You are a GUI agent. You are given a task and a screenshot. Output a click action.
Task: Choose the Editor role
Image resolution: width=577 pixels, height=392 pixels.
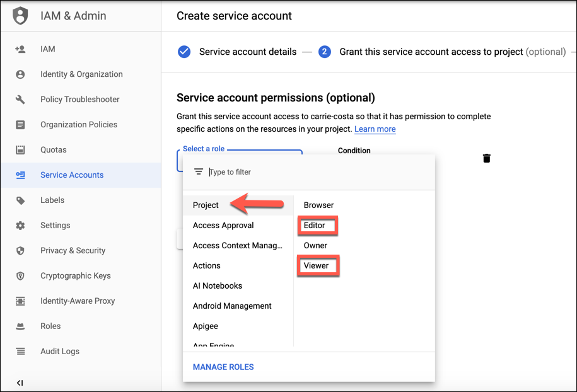coord(315,226)
